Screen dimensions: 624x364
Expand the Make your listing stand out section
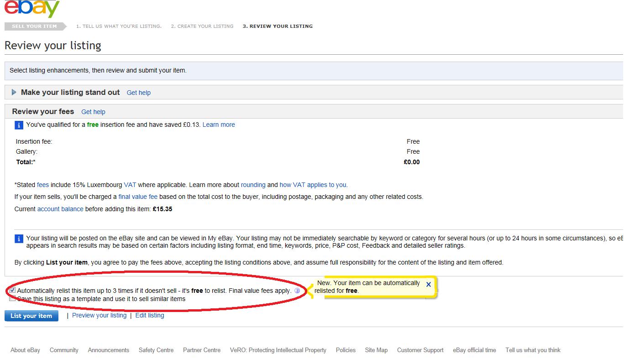pos(14,92)
